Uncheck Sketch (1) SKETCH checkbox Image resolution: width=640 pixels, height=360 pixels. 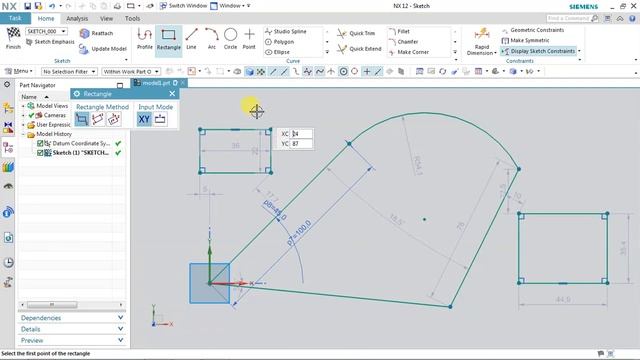click(40, 153)
